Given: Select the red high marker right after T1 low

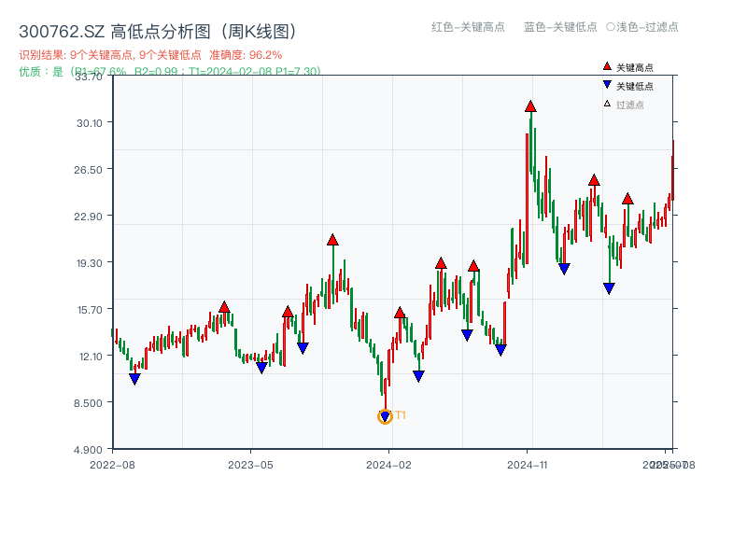Looking at the screenshot, I should [x=400, y=313].
